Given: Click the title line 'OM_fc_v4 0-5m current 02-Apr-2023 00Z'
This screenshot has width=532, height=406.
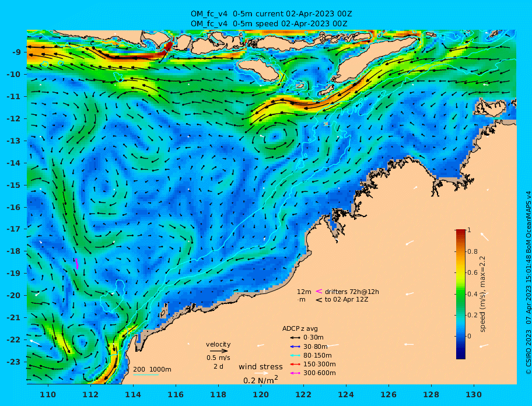Looking at the screenshot, I should 271,14.
